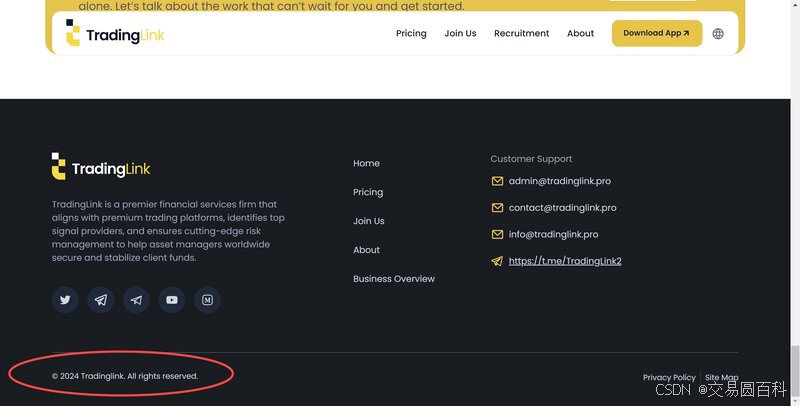This screenshot has height=406, width=800.
Task: Click envelope icon beside admin@tradinglink.pro
Action: pos(497,181)
